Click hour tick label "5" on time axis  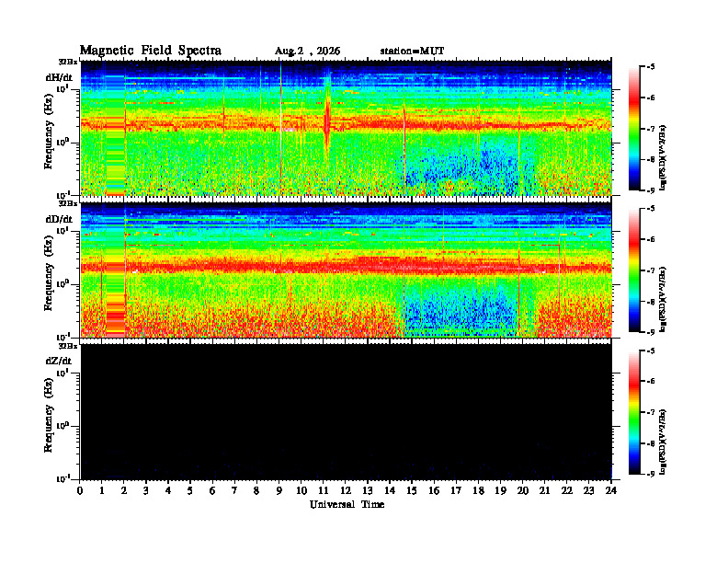(190, 491)
